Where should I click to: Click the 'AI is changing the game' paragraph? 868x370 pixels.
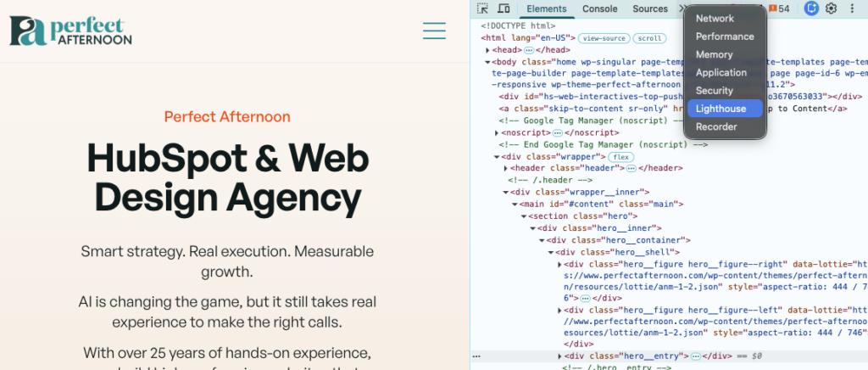(x=227, y=311)
